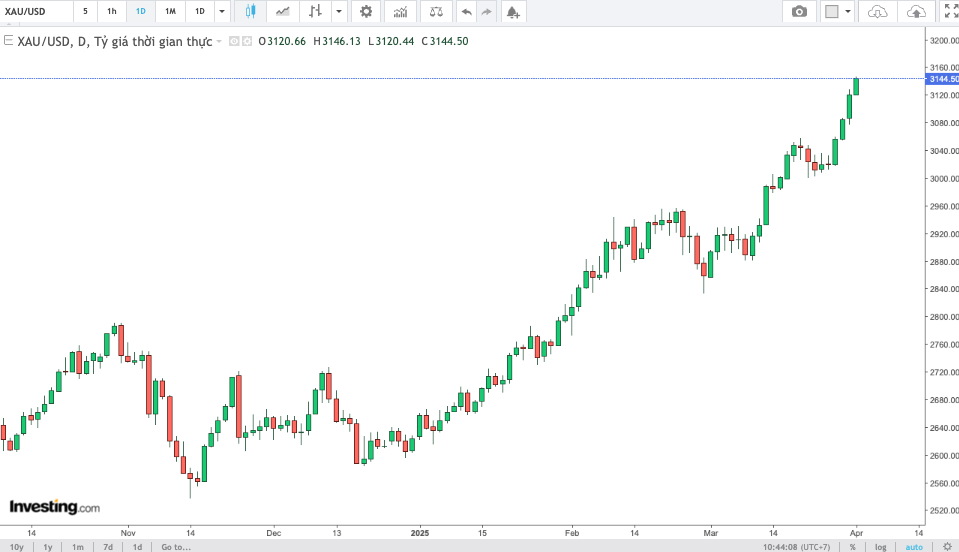Viewport: 959px width, 552px height.
Task: Click the C3144.50 close value in legend
Action: [445, 42]
